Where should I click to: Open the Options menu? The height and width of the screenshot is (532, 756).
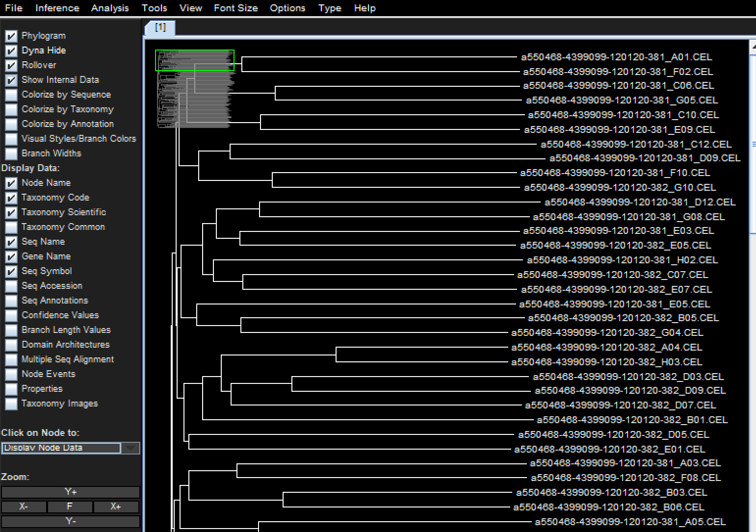[x=287, y=8]
